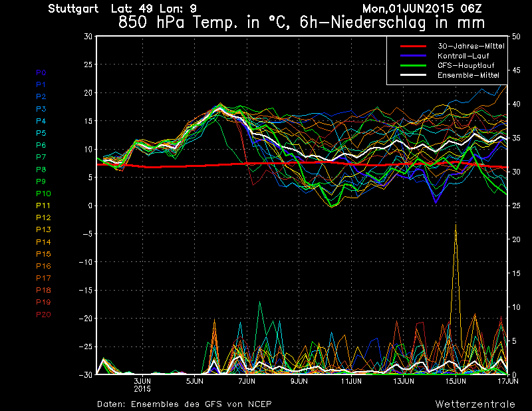Click the 11JUN x-axis label
This screenshot has width=532, height=411.
click(x=351, y=382)
